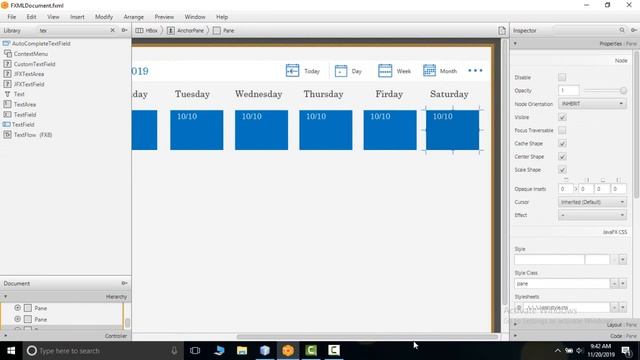
Task: Toggle the Cache Shape checkbox
Action: 562,143
